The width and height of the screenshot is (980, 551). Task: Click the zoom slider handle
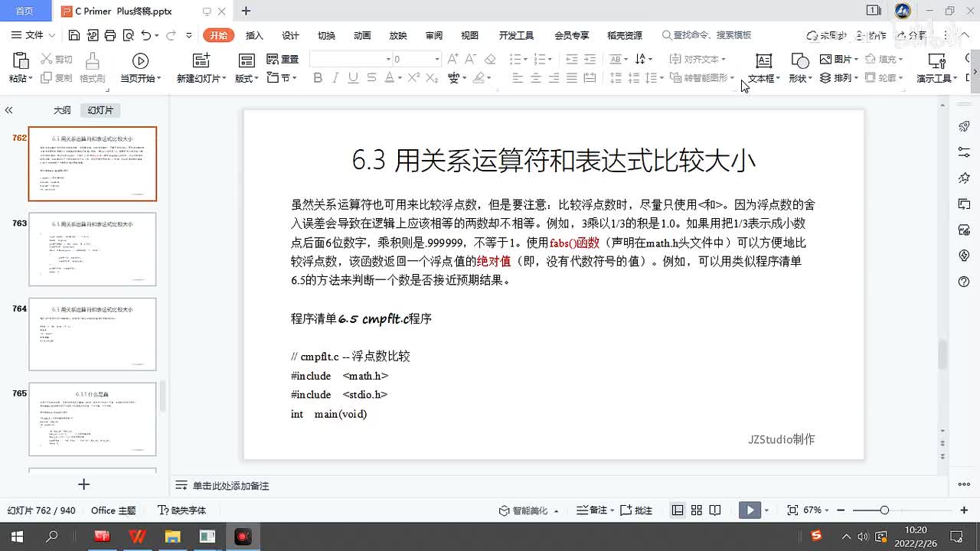884,510
